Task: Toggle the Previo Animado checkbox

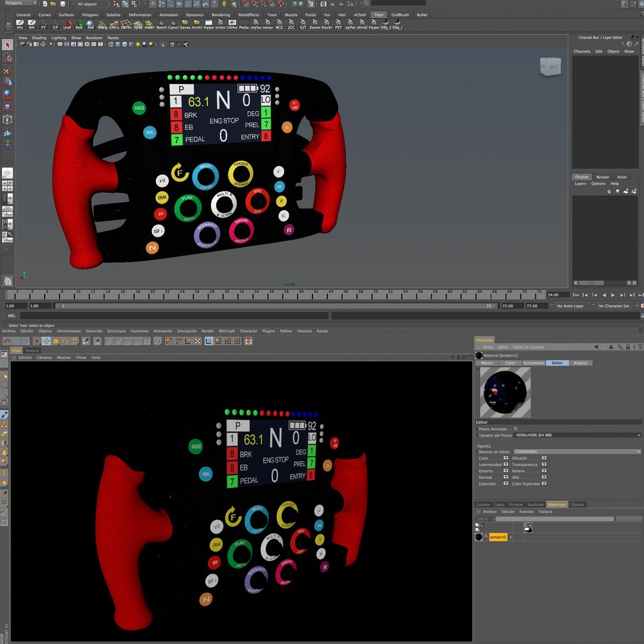Action: coord(515,429)
